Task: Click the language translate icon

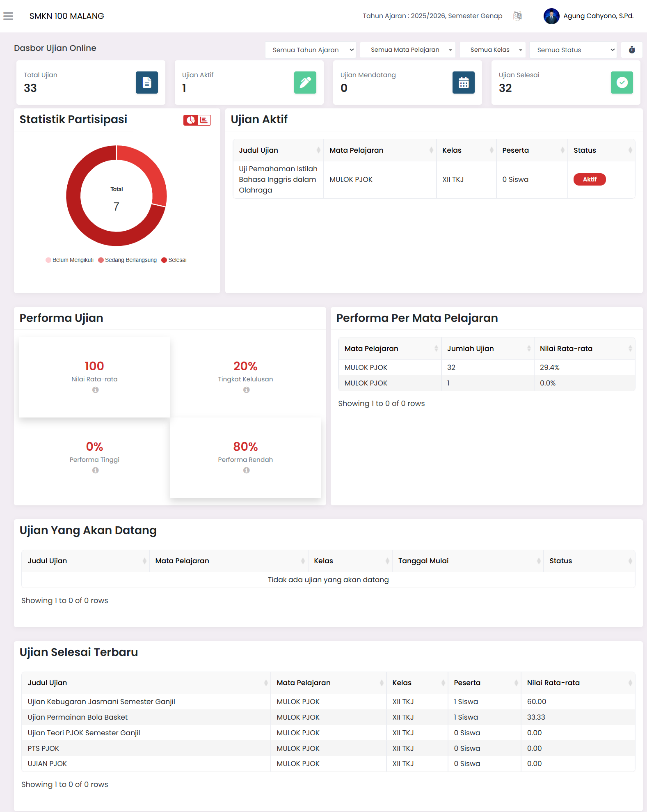Action: 517,16
